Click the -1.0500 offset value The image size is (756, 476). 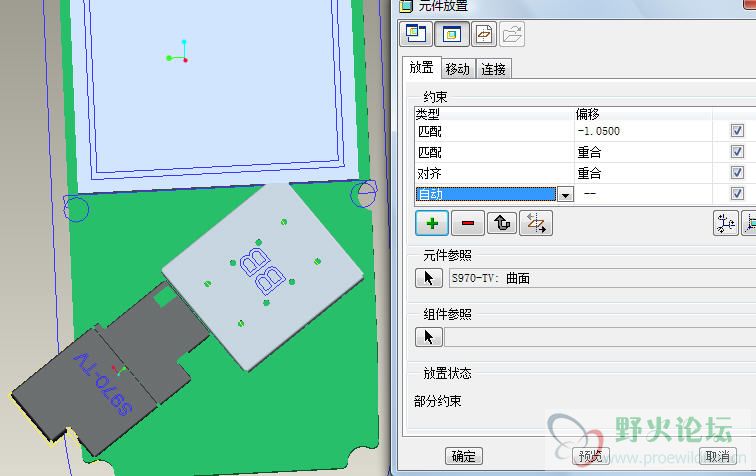click(x=599, y=131)
